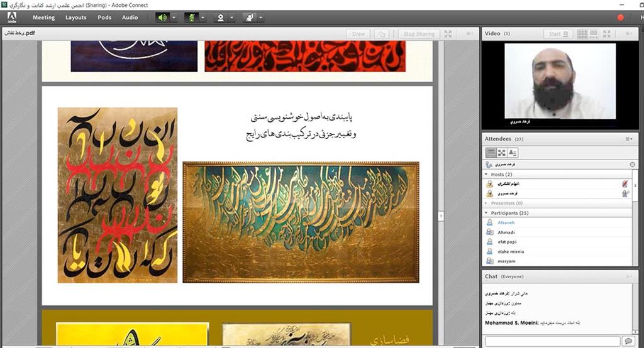Open the webcam options dropdown arrow
The width and height of the screenshot is (644, 348).
[x=231, y=18]
